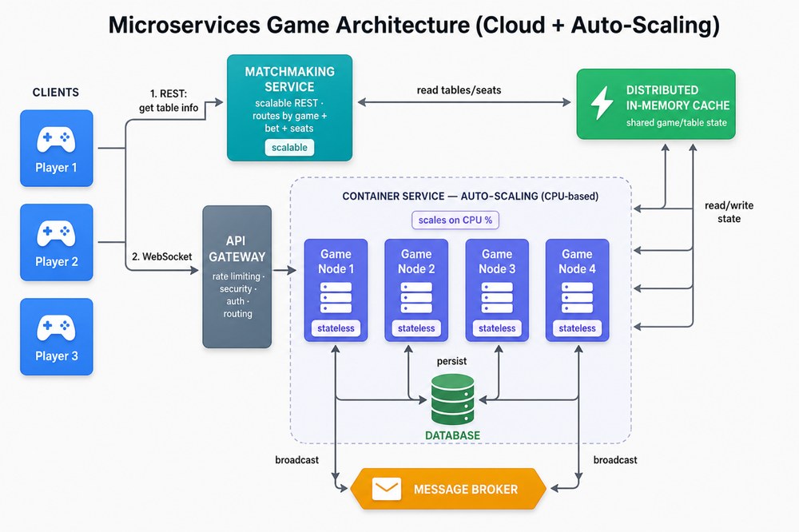The width and height of the screenshot is (799, 532).
Task: Click the 'scales on CPU %' pill
Action: (455, 220)
